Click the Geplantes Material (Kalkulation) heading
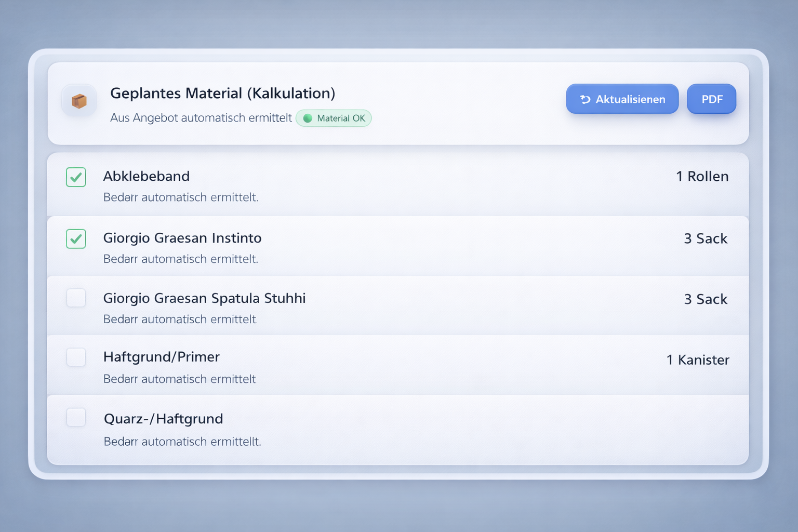Viewport: 798px width, 532px height. [x=223, y=94]
